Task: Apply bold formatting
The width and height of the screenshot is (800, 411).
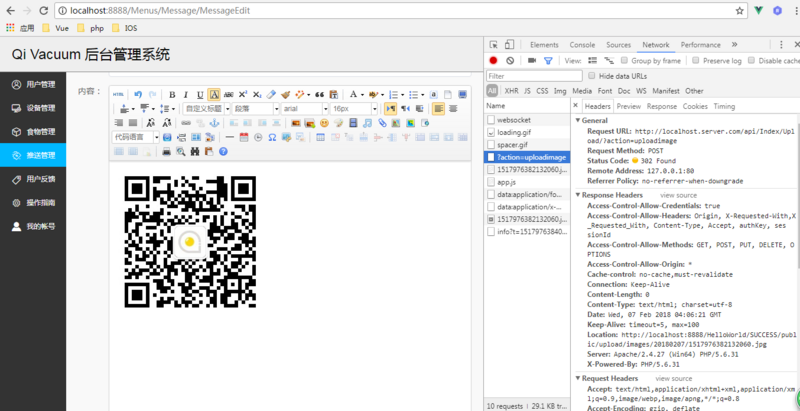Action: [172, 95]
